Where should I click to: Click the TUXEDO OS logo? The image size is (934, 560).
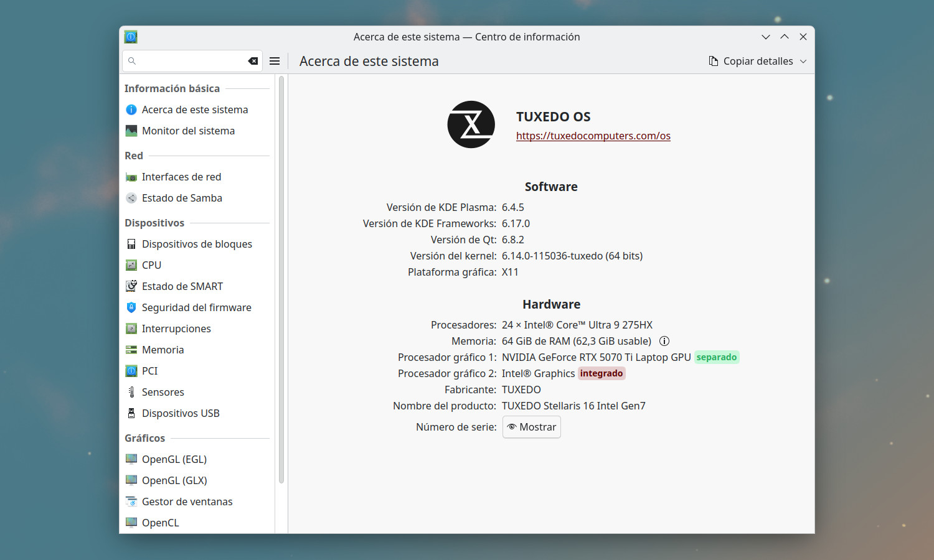coord(471,124)
